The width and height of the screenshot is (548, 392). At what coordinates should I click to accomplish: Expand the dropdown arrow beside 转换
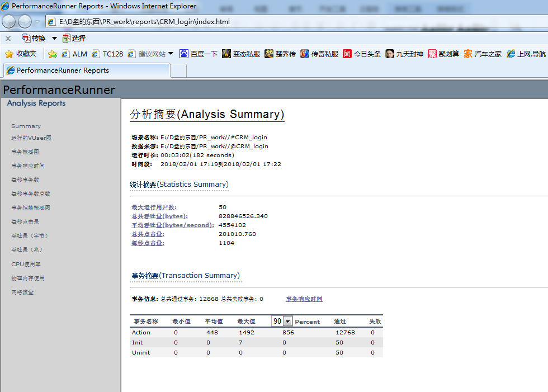54,38
